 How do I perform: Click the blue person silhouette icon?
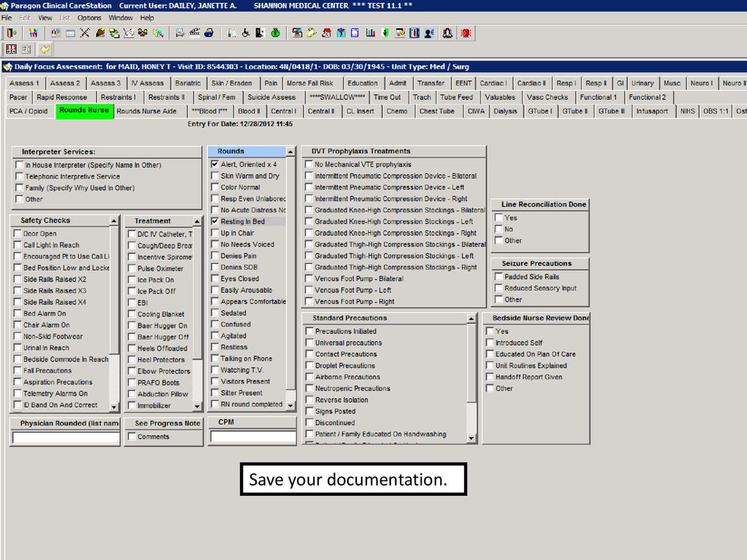[x=429, y=33]
